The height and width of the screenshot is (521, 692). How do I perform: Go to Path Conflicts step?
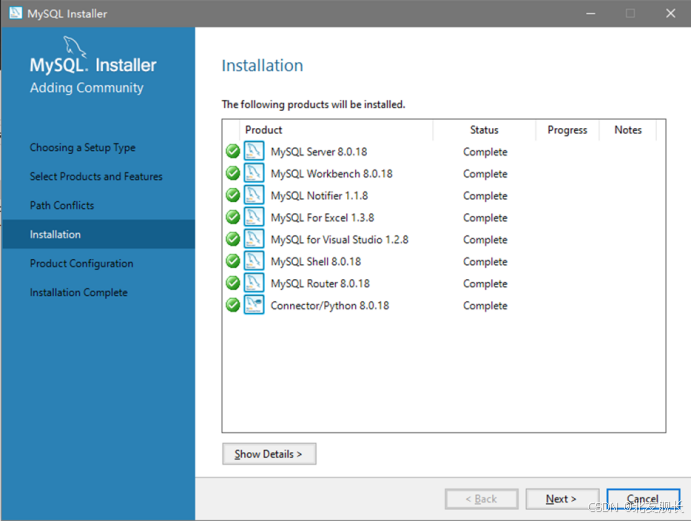coord(62,206)
